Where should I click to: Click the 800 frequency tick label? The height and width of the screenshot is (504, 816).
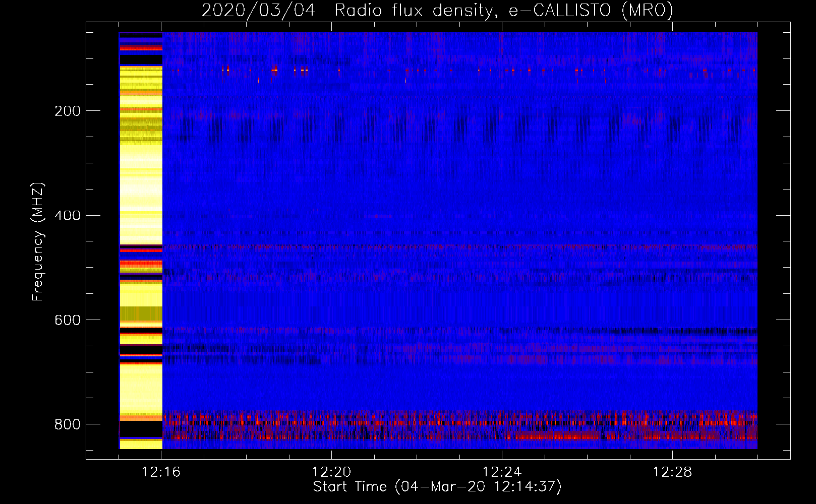[67, 424]
